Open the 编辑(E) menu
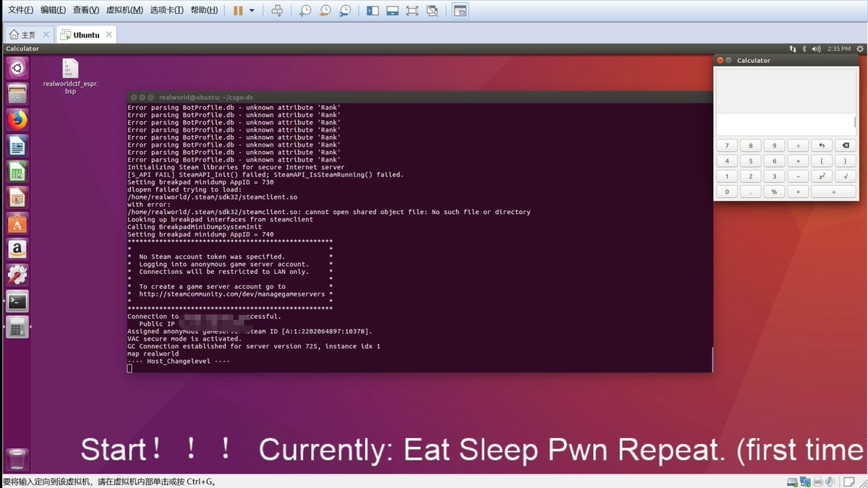868x488 pixels. pyautogui.click(x=54, y=10)
